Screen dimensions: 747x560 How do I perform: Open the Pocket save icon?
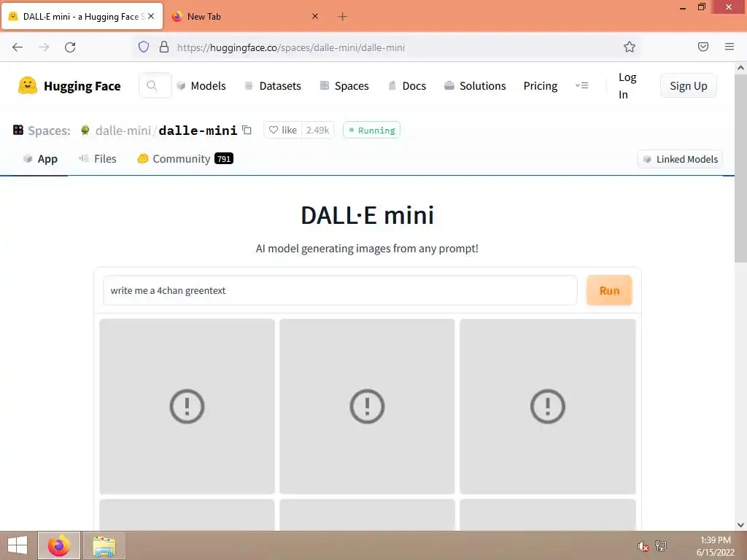[x=703, y=47]
